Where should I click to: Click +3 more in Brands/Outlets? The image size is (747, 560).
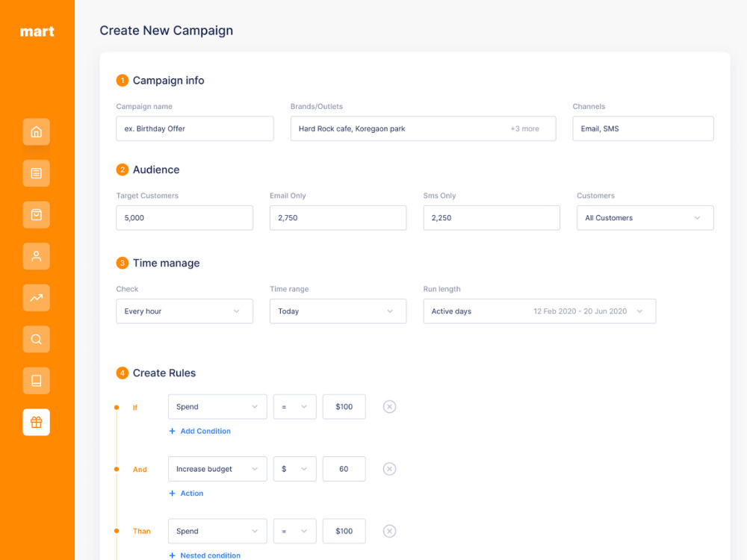(x=524, y=128)
